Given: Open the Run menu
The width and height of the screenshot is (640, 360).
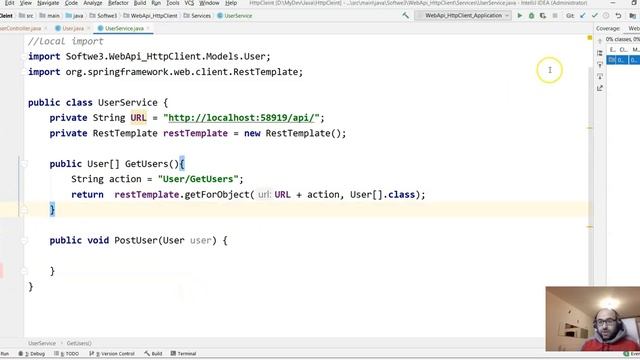Looking at the screenshot, I should pos(156,3).
